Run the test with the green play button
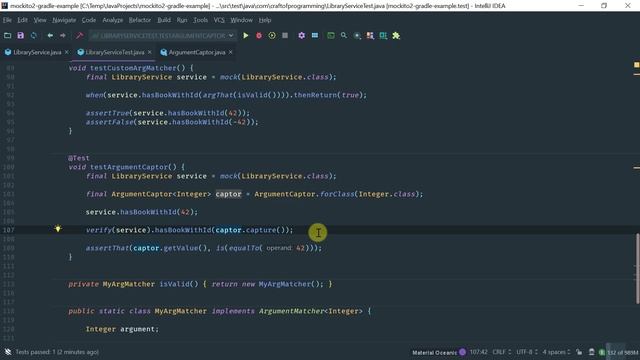Image resolution: width=640 pixels, height=360 pixels. click(246, 36)
